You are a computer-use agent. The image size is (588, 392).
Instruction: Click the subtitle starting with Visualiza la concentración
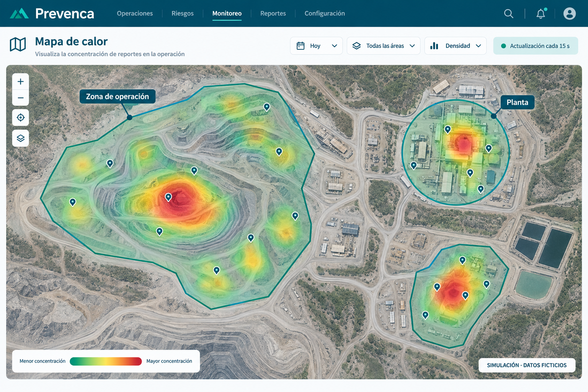[110, 54]
